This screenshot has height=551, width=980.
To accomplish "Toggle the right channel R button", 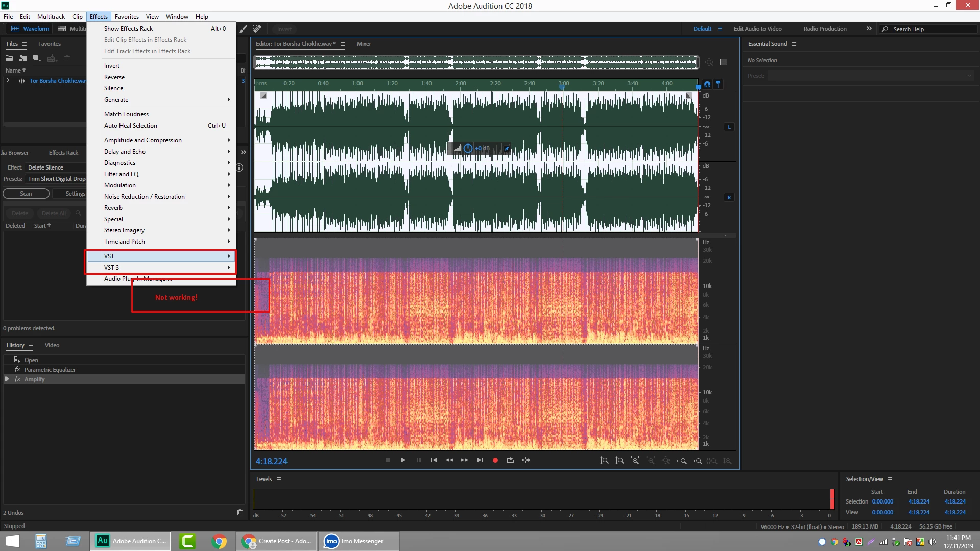I will [x=729, y=197].
